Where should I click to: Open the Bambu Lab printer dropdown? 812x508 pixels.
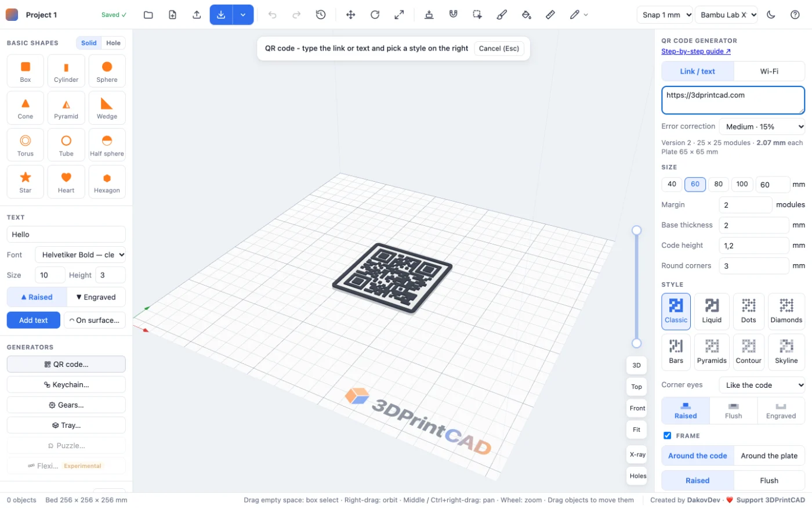pos(727,15)
